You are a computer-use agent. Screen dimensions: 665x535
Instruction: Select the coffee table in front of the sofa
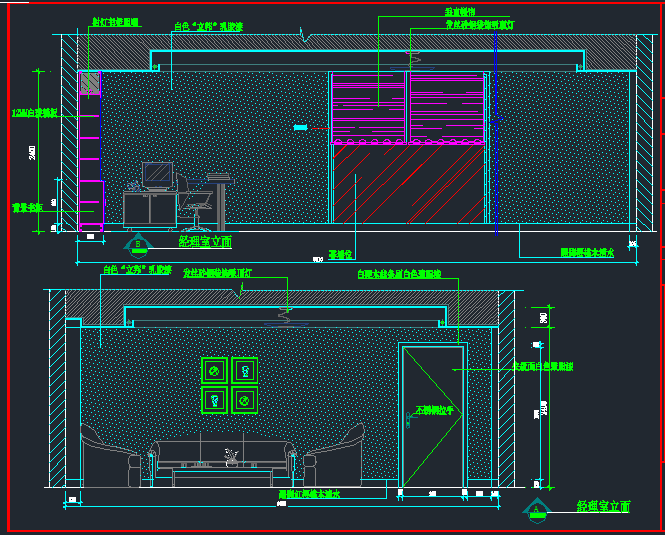point(222,476)
